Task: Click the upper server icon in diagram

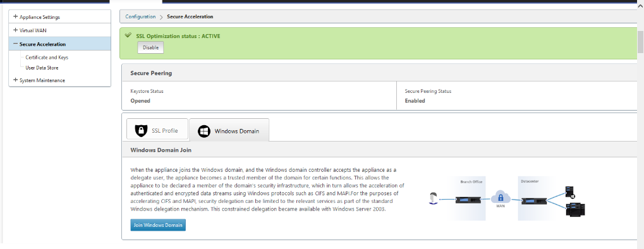Action: [570, 192]
